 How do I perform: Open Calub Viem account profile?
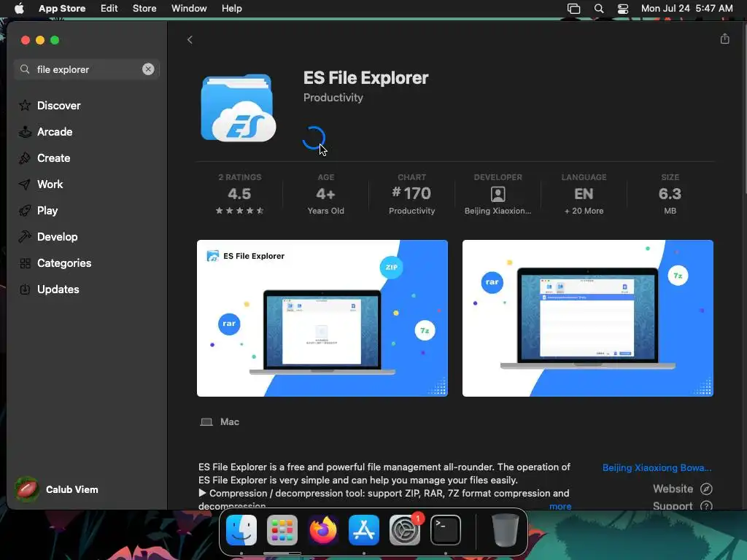coord(56,489)
